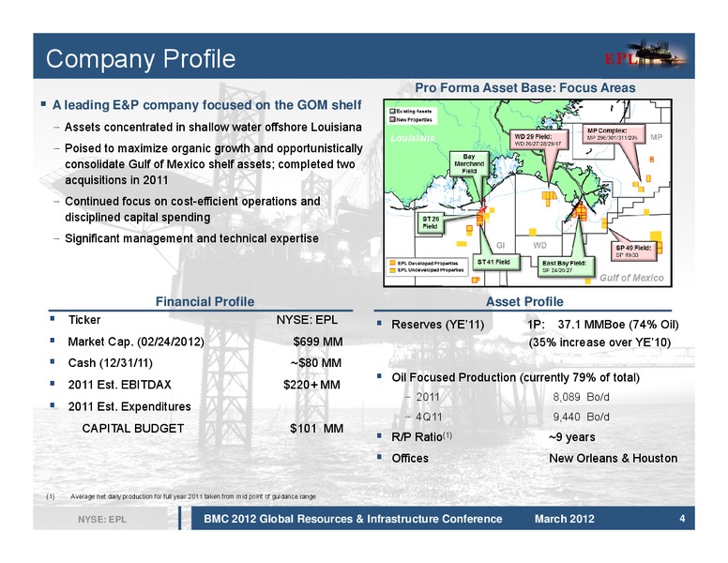Click the EPL logo in the header

(645, 54)
